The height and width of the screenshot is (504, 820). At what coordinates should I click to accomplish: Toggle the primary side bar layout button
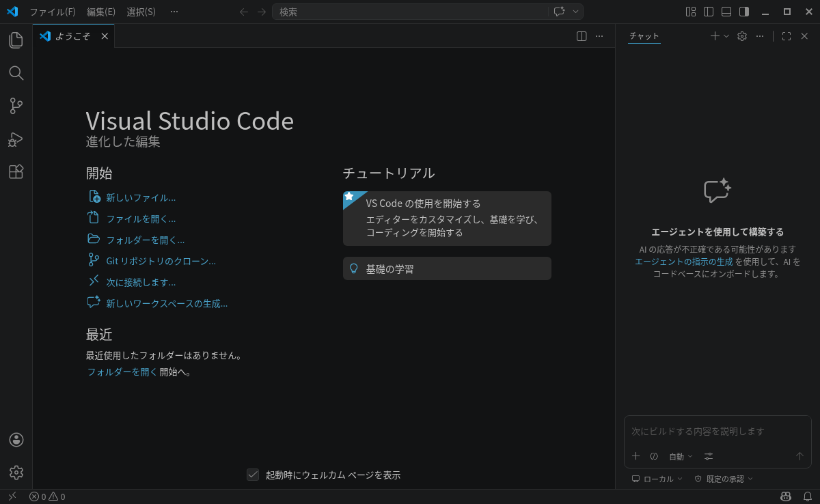(709, 12)
